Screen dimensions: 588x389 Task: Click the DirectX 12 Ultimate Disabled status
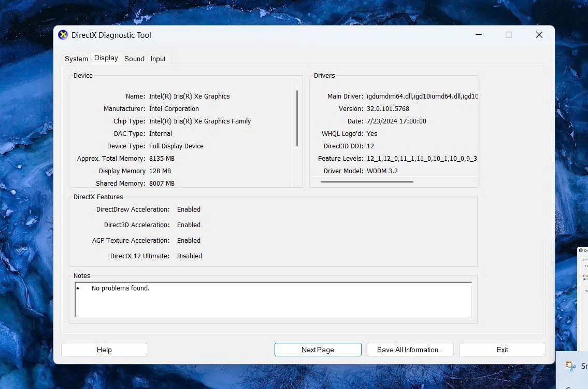pyautogui.click(x=189, y=256)
